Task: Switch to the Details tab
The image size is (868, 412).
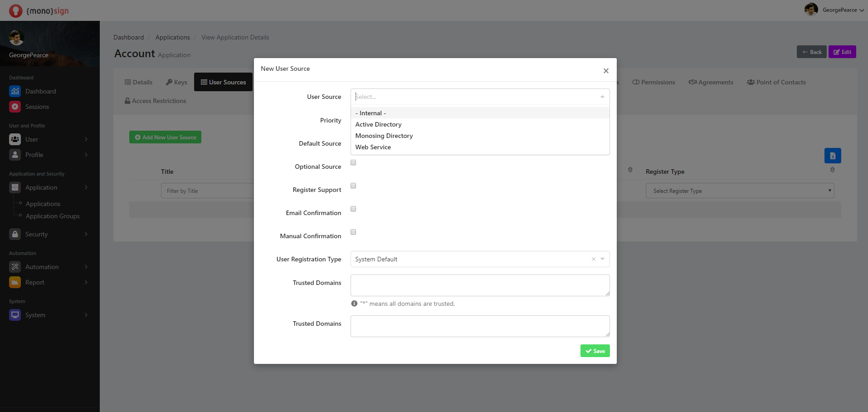Action: [x=138, y=82]
